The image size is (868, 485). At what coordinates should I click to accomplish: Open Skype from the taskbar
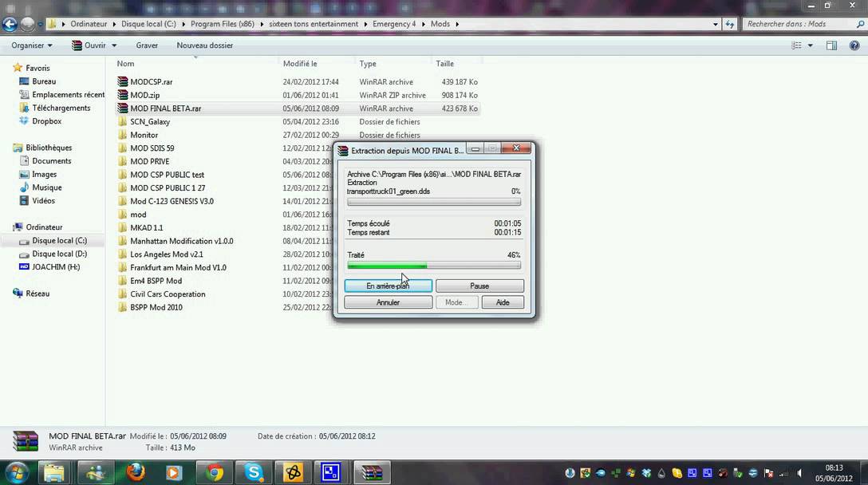[x=254, y=472]
